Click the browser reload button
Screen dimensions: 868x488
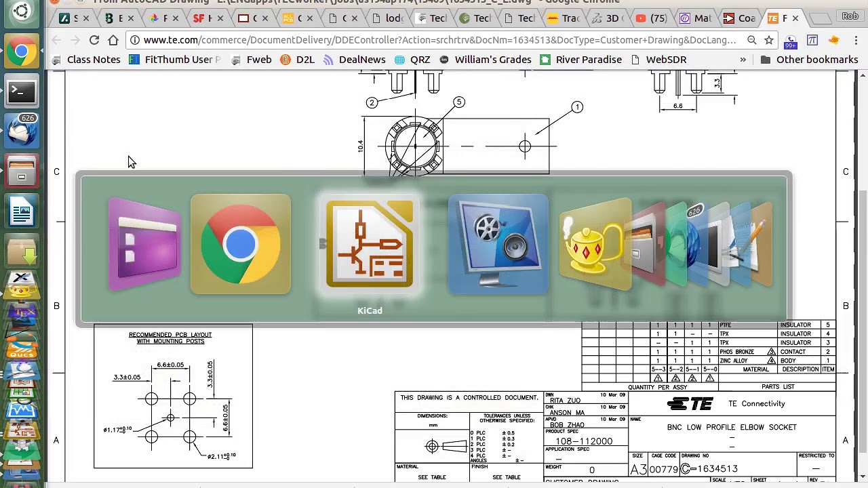[x=94, y=40]
